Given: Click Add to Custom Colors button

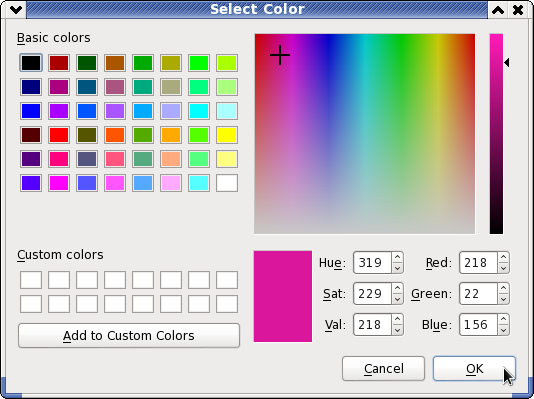Looking at the screenshot, I should (129, 336).
